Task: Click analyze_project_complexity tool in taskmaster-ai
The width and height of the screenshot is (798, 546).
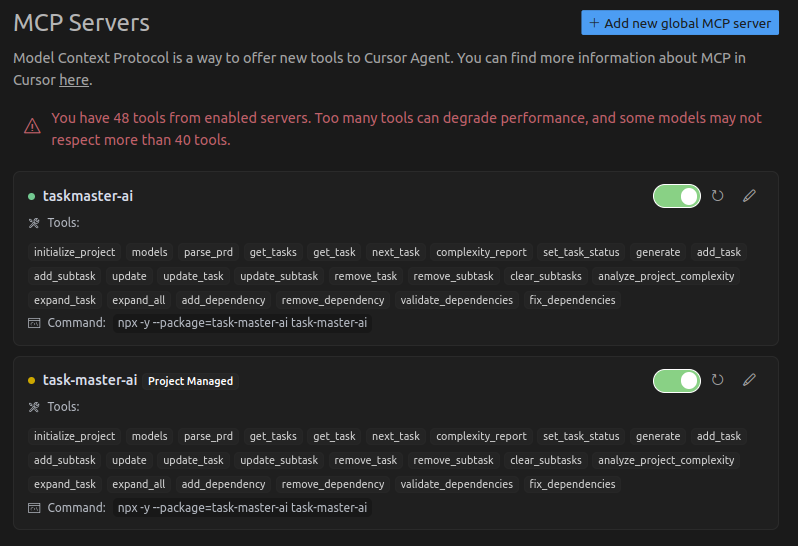Action: tap(666, 276)
